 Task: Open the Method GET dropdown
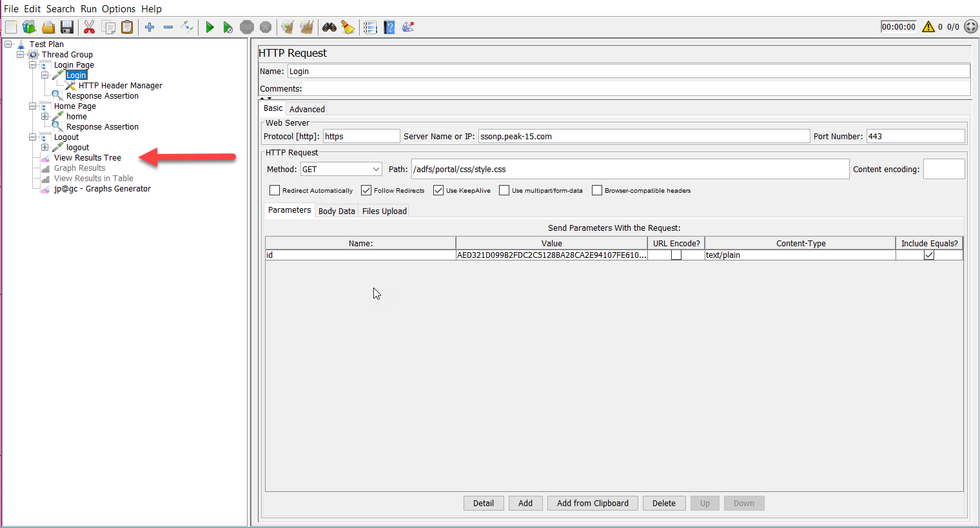[341, 169]
